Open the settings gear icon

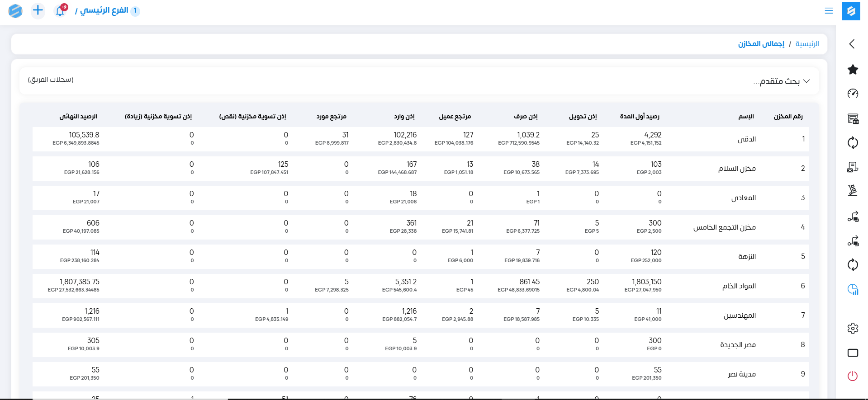click(x=853, y=328)
